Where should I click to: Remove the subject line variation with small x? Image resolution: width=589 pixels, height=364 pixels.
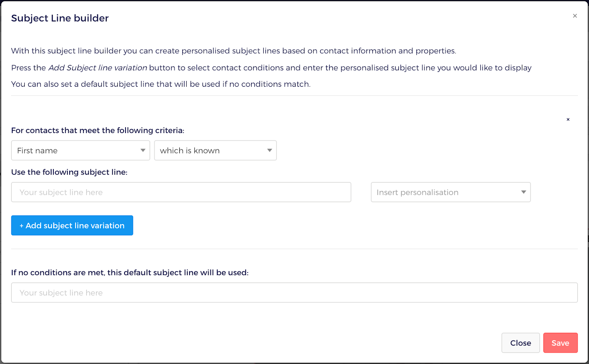point(568,119)
